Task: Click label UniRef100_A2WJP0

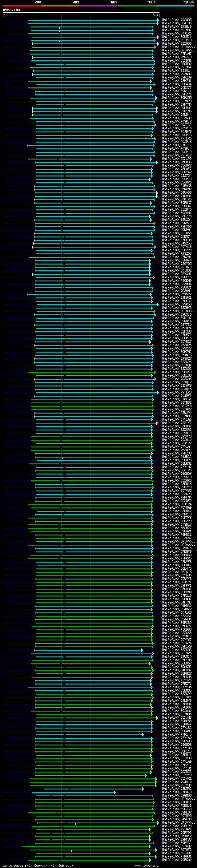Action: click(177, 412)
